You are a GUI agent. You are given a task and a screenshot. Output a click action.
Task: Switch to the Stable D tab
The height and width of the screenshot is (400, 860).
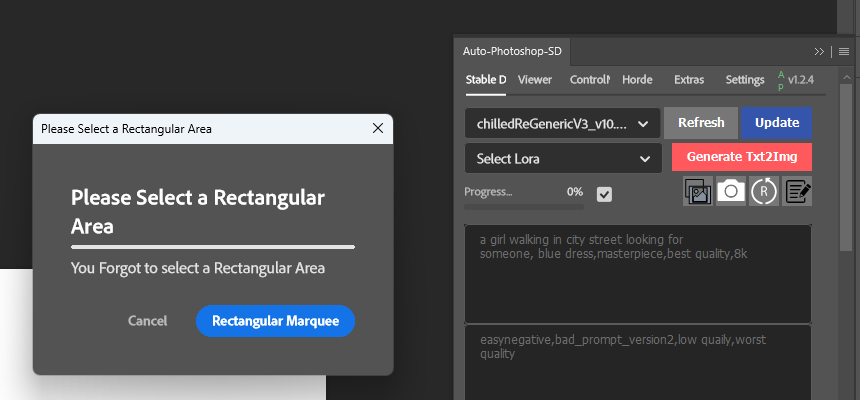(x=485, y=80)
